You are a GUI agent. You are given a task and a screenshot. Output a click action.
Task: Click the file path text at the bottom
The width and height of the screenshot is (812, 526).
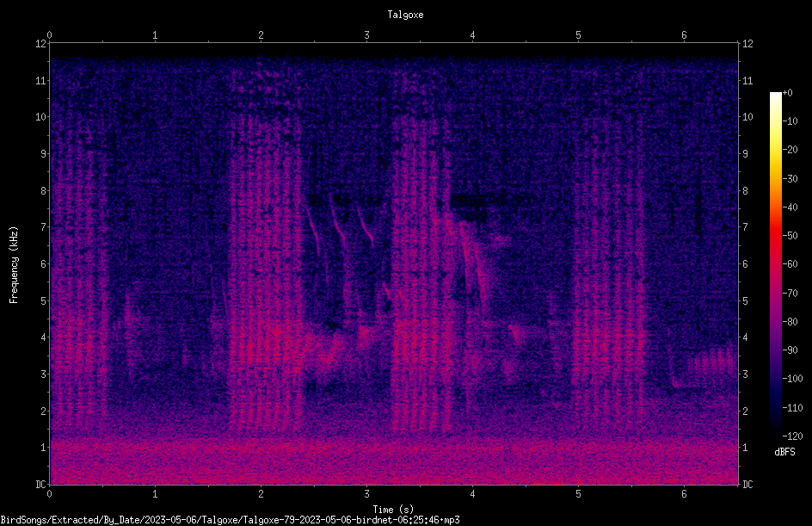point(230,520)
